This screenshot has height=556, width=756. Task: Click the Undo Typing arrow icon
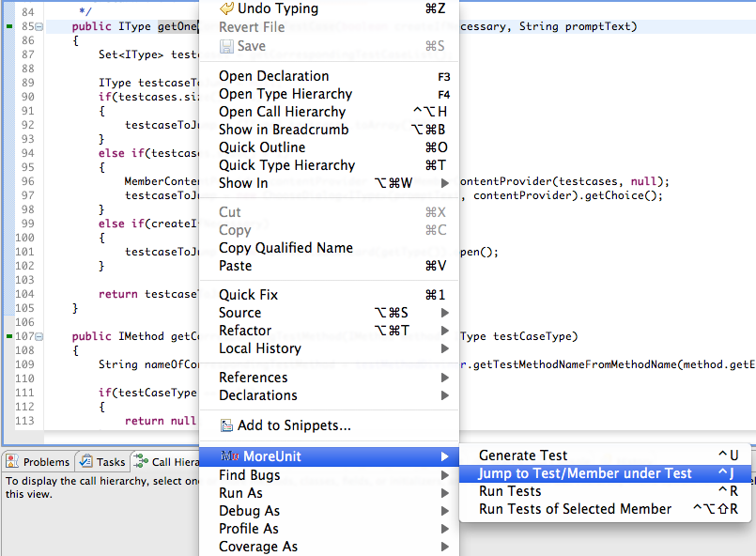click(226, 8)
